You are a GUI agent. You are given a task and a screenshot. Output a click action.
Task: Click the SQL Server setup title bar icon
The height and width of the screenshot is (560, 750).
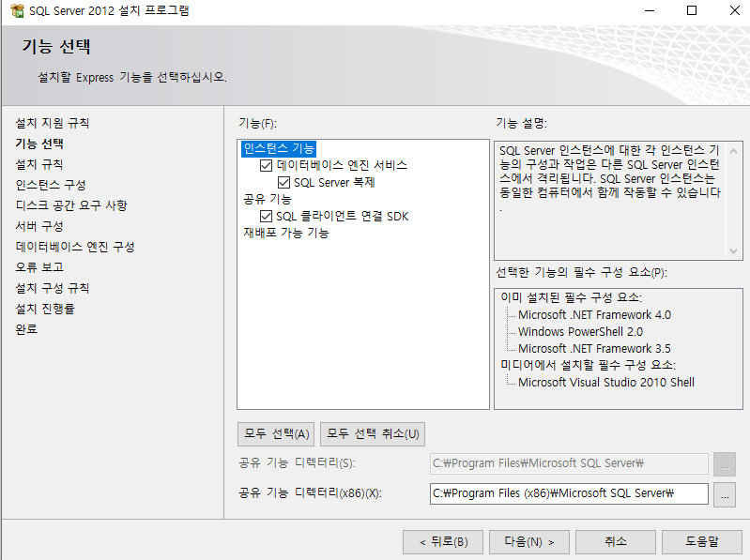coord(17,10)
